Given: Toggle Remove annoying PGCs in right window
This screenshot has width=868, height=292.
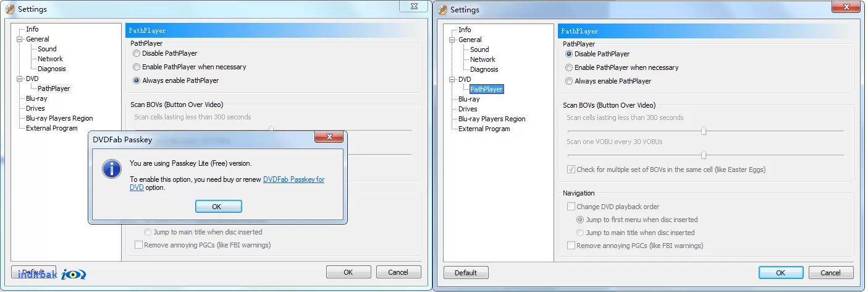Looking at the screenshot, I should click(x=634, y=246).
